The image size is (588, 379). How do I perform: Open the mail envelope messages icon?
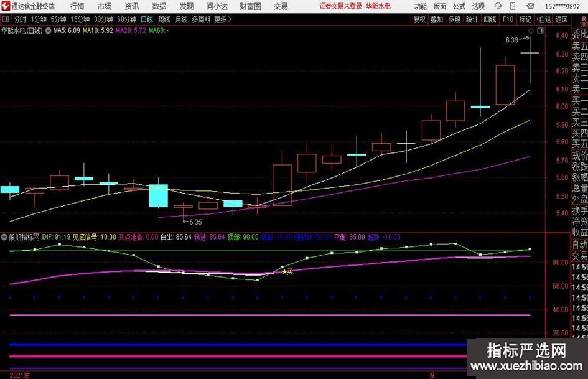point(530,6)
